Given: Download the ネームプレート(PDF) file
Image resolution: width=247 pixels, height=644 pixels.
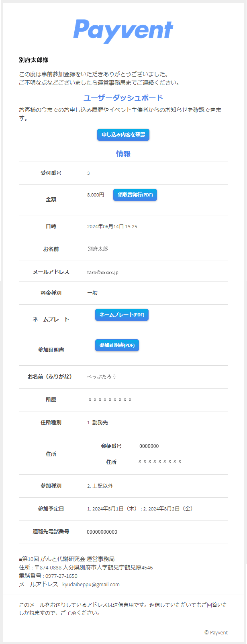Looking at the screenshot, I should point(122,315).
